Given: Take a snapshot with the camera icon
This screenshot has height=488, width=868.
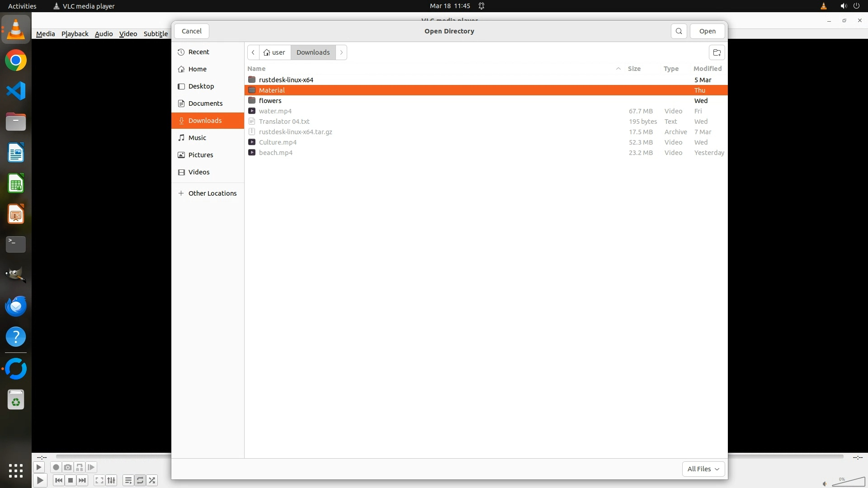Looking at the screenshot, I should coord(68,467).
